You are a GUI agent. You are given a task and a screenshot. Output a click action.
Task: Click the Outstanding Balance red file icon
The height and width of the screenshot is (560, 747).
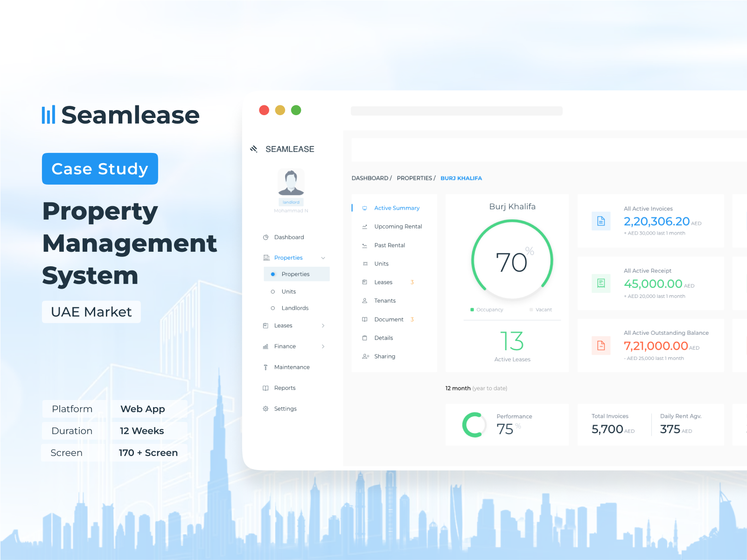[x=601, y=346]
